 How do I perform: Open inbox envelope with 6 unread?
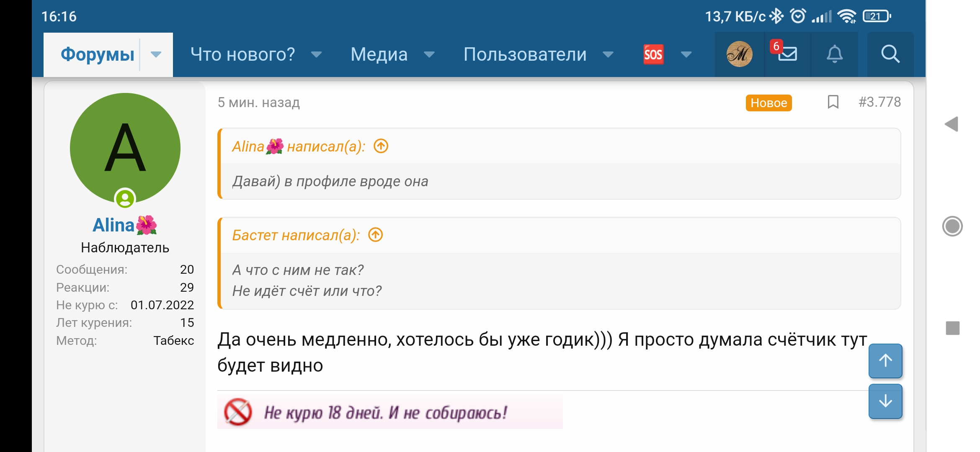point(787,54)
